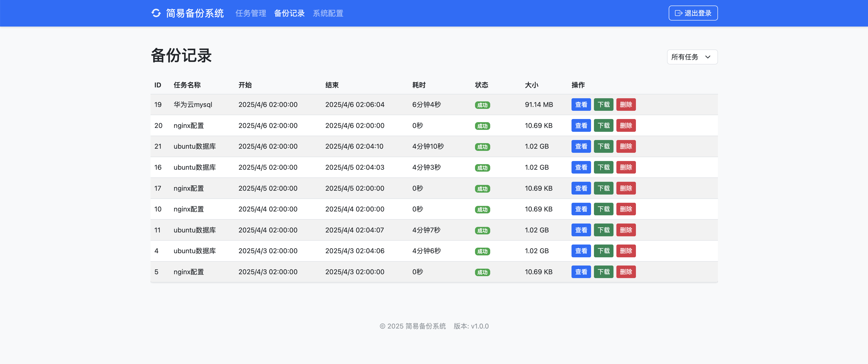This screenshot has width=868, height=364.
Task: Expand the 所有任务 chevron arrow
Action: [x=708, y=57]
